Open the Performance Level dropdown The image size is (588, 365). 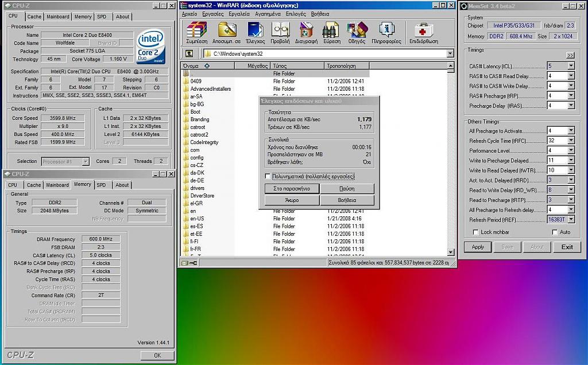pyautogui.click(x=571, y=150)
